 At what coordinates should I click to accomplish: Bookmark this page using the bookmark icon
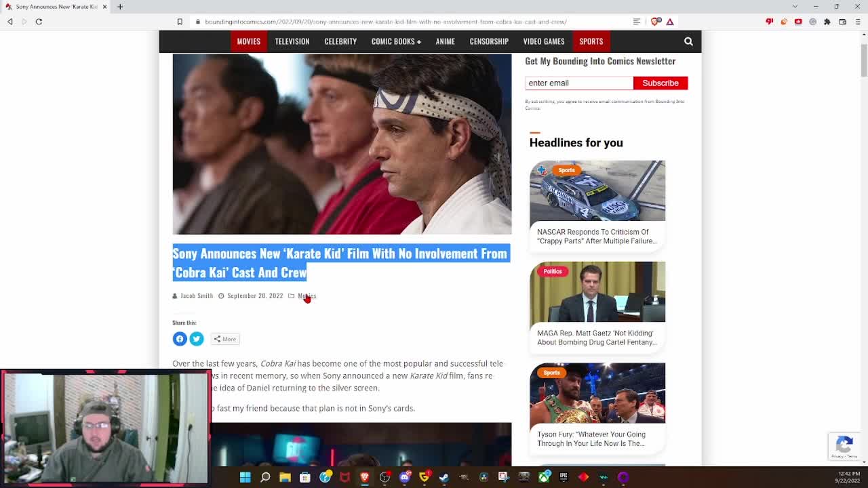180,22
